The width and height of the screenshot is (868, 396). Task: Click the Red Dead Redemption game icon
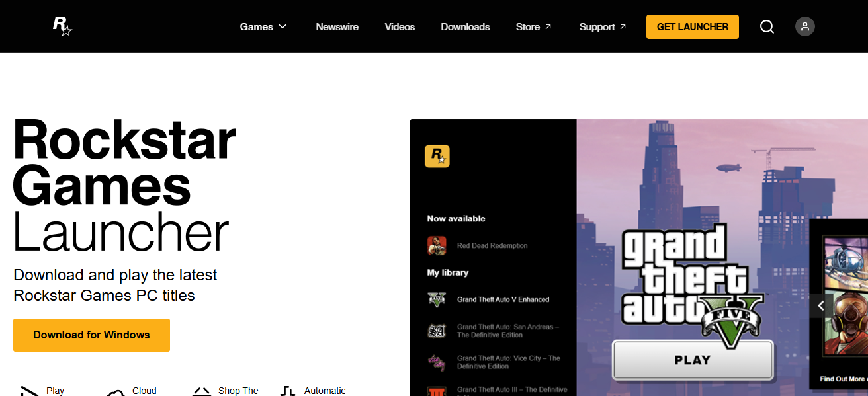point(437,245)
